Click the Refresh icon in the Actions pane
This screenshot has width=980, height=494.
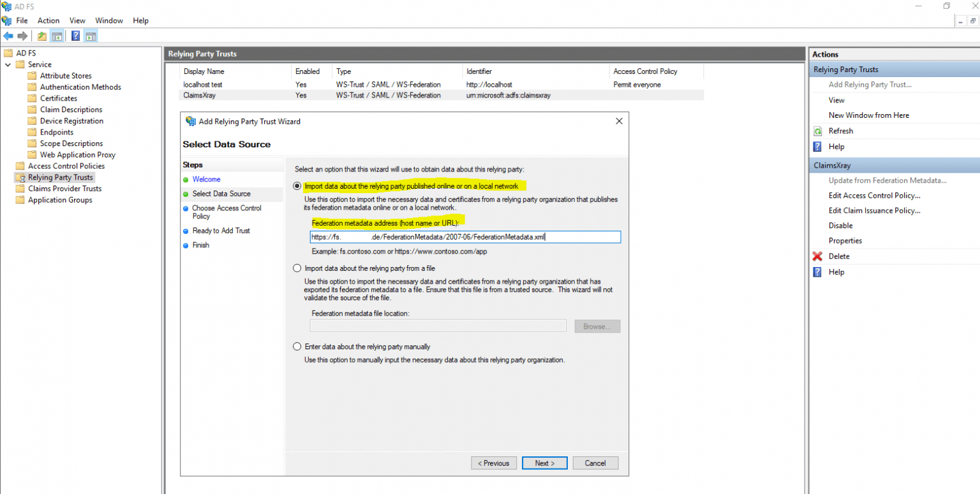(817, 131)
